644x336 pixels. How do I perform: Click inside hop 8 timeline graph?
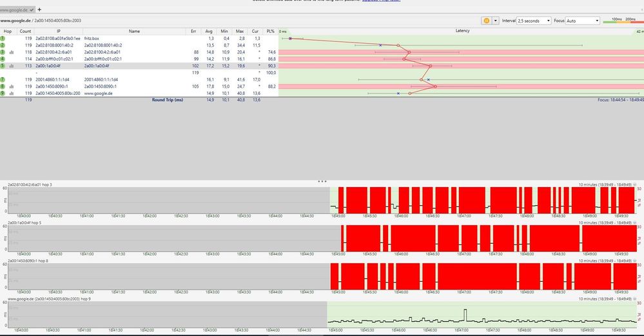pyautogui.click(x=322, y=277)
